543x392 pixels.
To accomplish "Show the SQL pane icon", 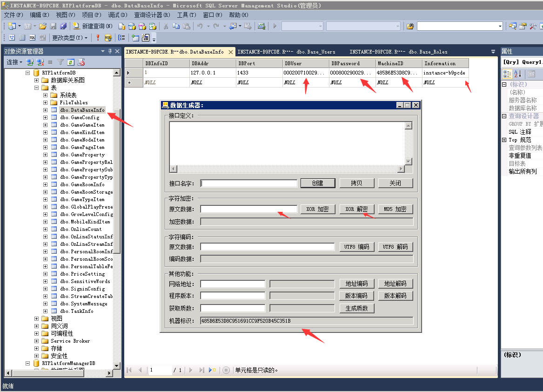I will (32, 37).
